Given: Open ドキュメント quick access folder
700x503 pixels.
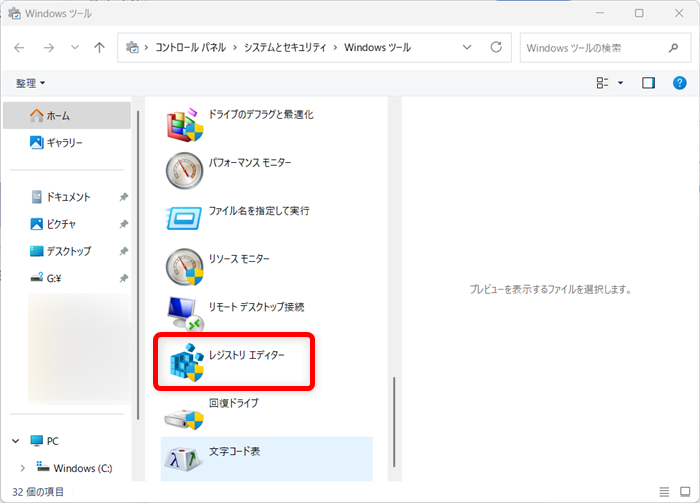Looking at the screenshot, I should pos(61,197).
